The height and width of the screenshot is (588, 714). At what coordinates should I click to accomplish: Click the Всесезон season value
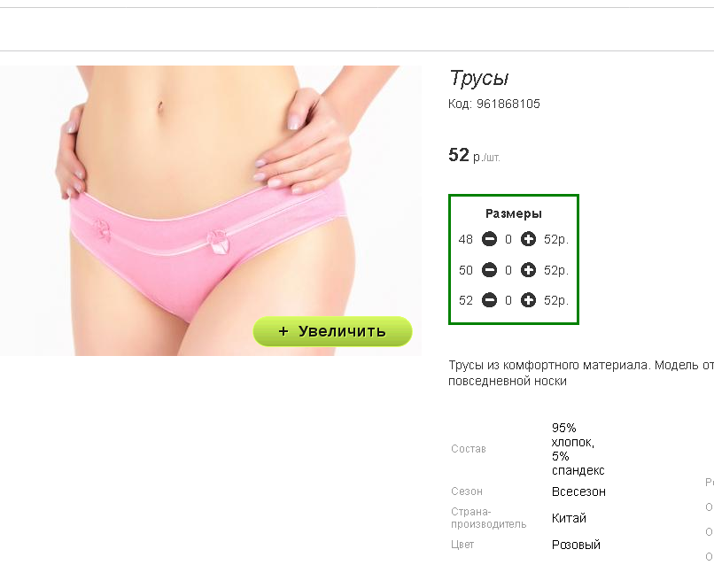(578, 492)
